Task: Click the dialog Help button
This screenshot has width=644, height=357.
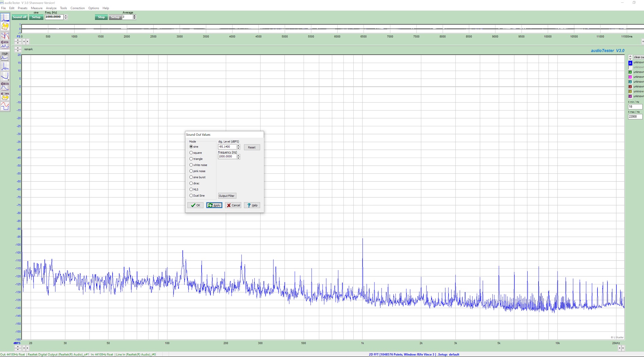Action: (x=252, y=205)
